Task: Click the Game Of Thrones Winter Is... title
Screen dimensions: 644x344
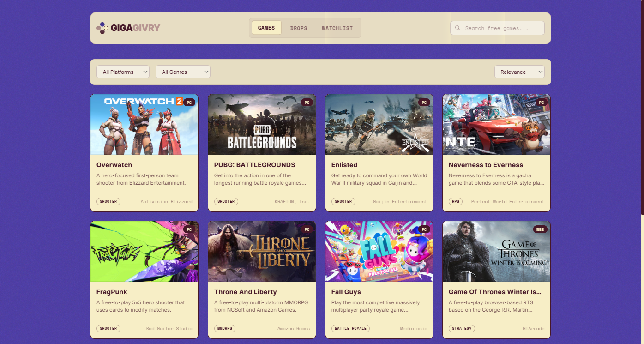Action: click(495, 292)
